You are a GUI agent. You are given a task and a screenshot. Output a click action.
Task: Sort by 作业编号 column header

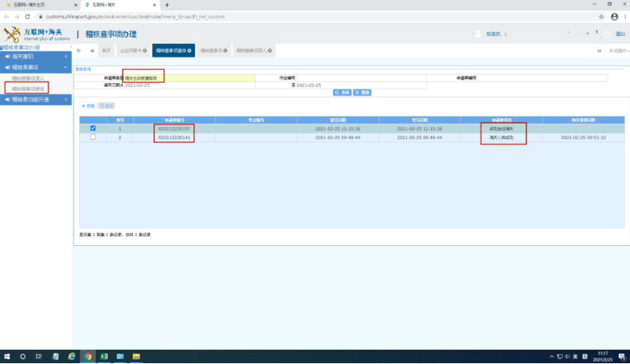coord(256,120)
